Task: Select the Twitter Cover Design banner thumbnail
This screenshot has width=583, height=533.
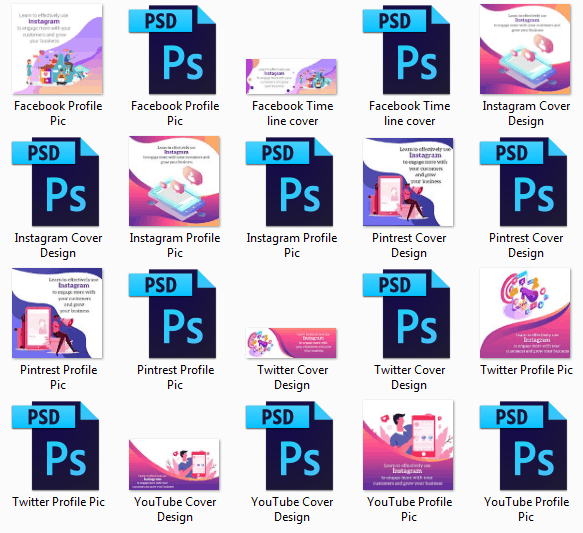Action: 291,343
